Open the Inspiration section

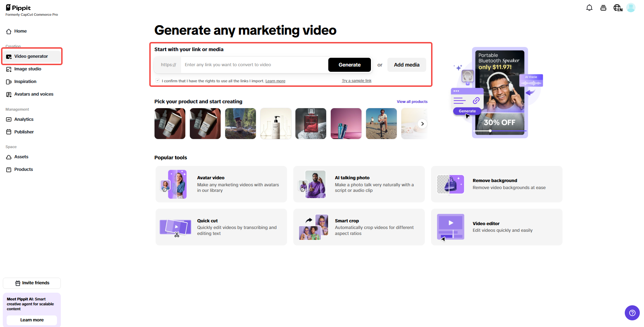click(25, 82)
